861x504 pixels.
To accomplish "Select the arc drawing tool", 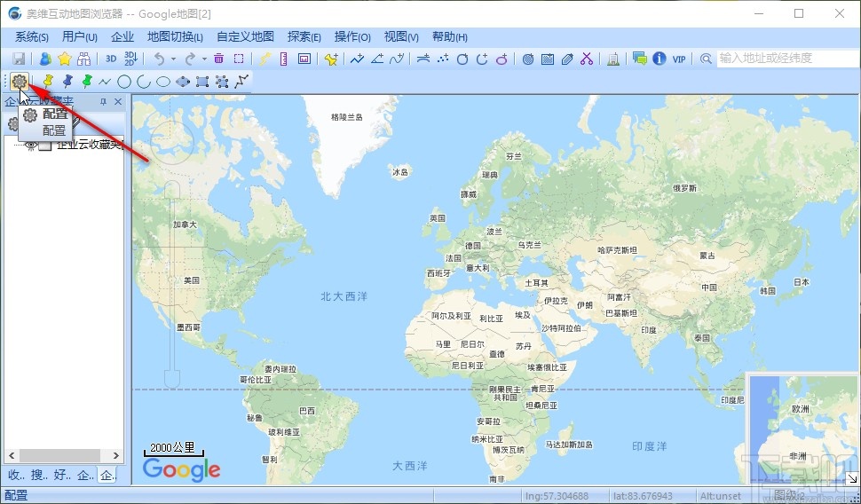I will [x=144, y=82].
